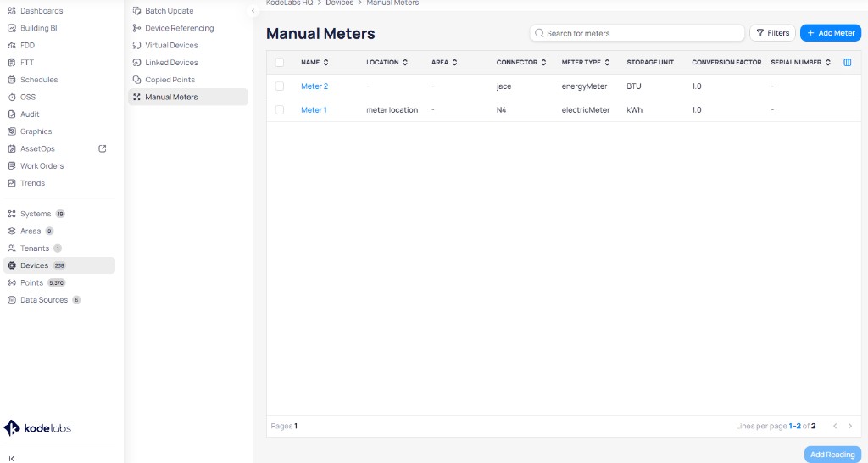This screenshot has height=463, width=868.
Task: Click the "jace" connector cell
Action: click(x=504, y=86)
